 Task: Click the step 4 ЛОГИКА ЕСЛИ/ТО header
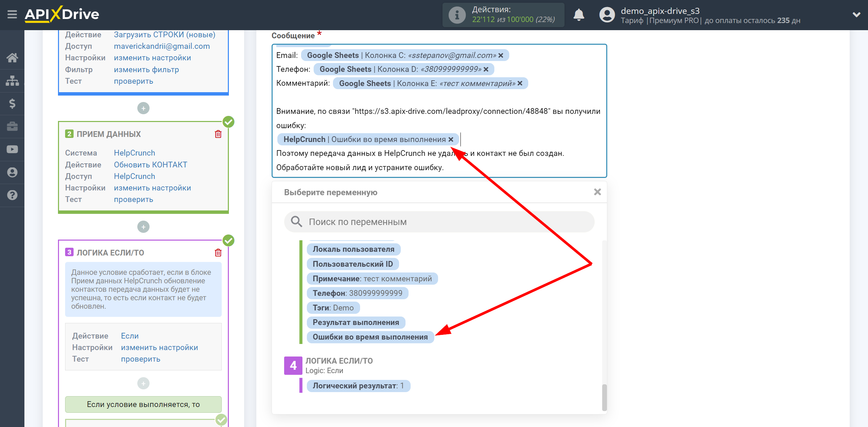tap(339, 361)
